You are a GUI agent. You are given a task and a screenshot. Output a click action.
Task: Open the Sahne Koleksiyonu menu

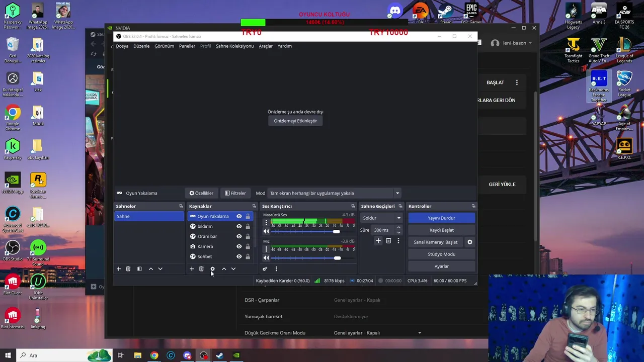[x=235, y=46]
